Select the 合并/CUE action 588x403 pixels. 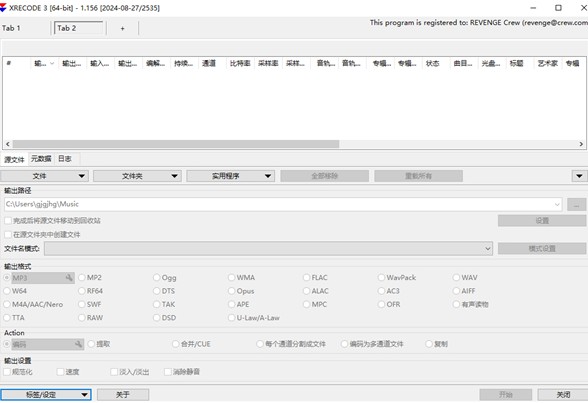pyautogui.click(x=191, y=344)
